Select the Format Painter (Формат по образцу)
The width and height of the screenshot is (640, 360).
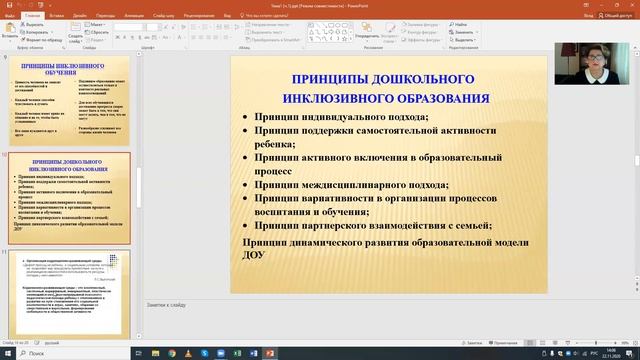[x=42, y=40]
